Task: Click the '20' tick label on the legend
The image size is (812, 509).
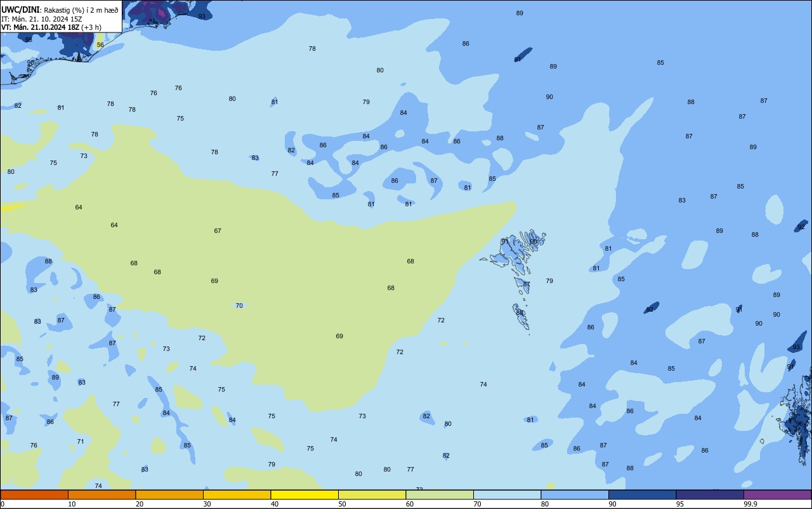Action: 140,504
